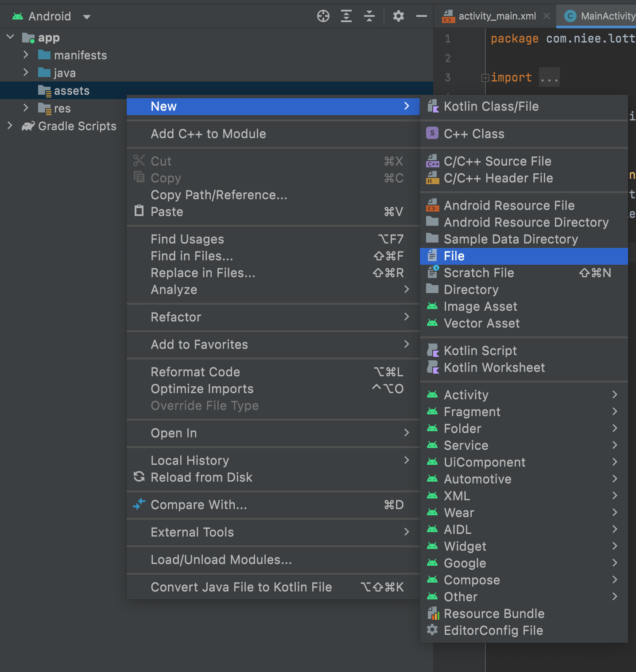Click C/C++ Header File icon
The image size is (636, 672).
pos(432,178)
